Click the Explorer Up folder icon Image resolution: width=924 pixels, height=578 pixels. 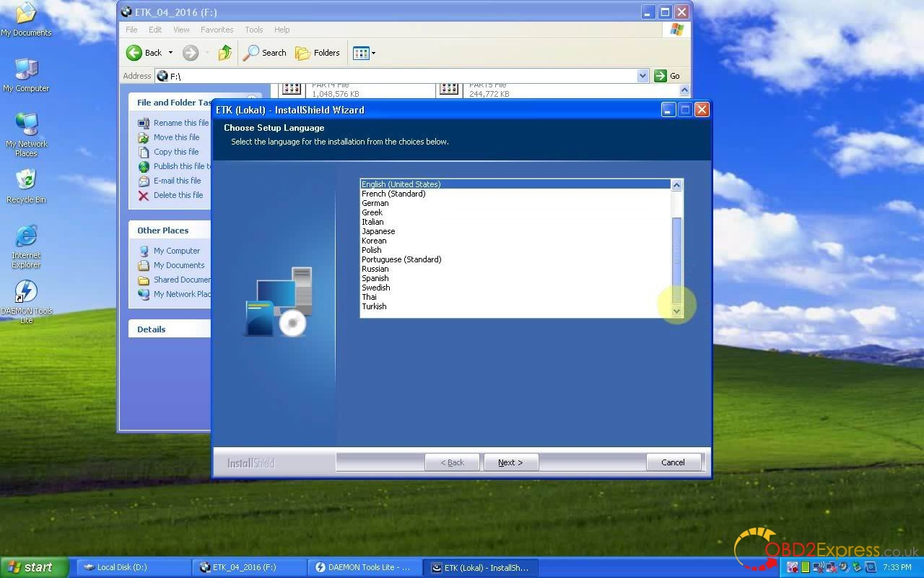point(225,53)
